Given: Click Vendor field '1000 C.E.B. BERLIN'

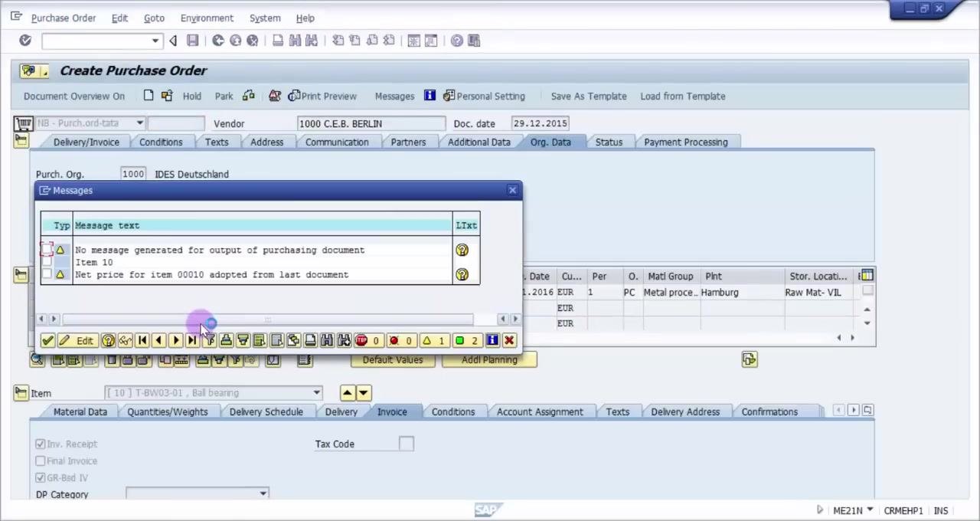Looking at the screenshot, I should tap(371, 123).
